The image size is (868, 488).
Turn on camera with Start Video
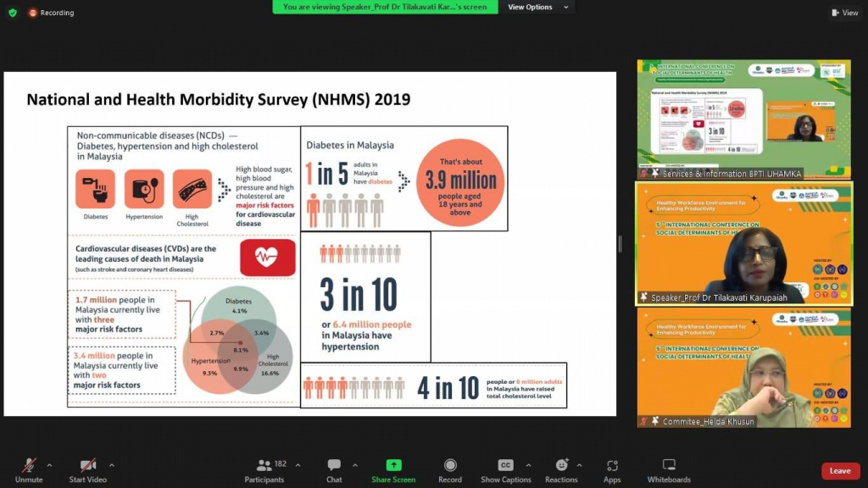point(87,469)
